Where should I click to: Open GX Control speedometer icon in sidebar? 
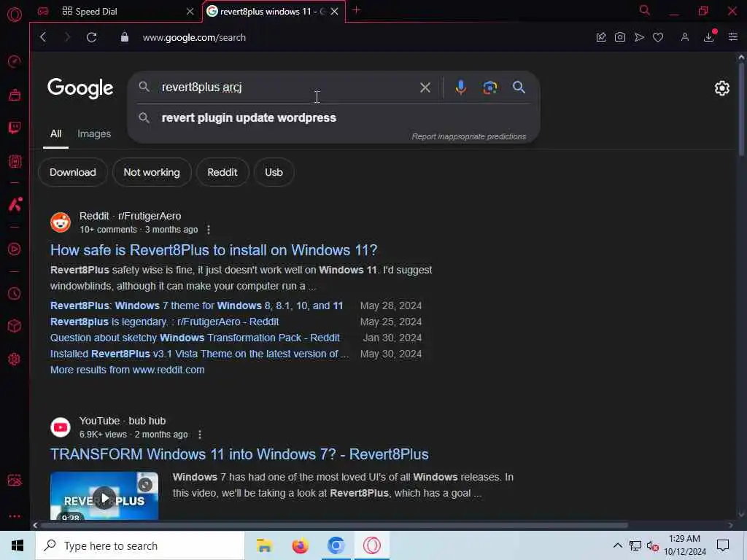point(15,61)
